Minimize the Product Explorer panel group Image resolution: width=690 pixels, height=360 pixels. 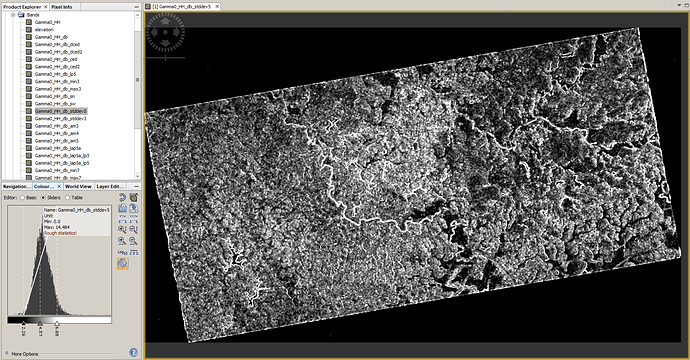click(x=136, y=7)
